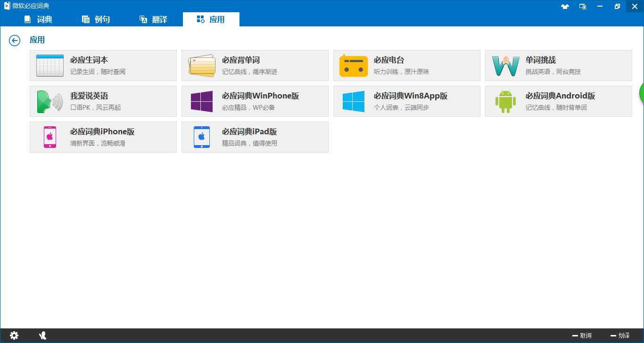Viewport: 644px width, 343px height.
Task: Click the 微软必应词典 window title
Action: point(31,6)
